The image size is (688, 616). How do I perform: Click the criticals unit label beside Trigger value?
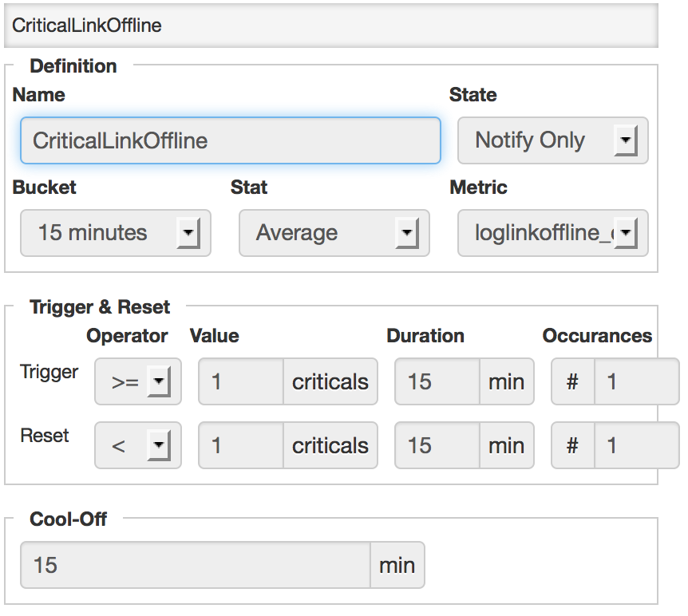tap(330, 381)
